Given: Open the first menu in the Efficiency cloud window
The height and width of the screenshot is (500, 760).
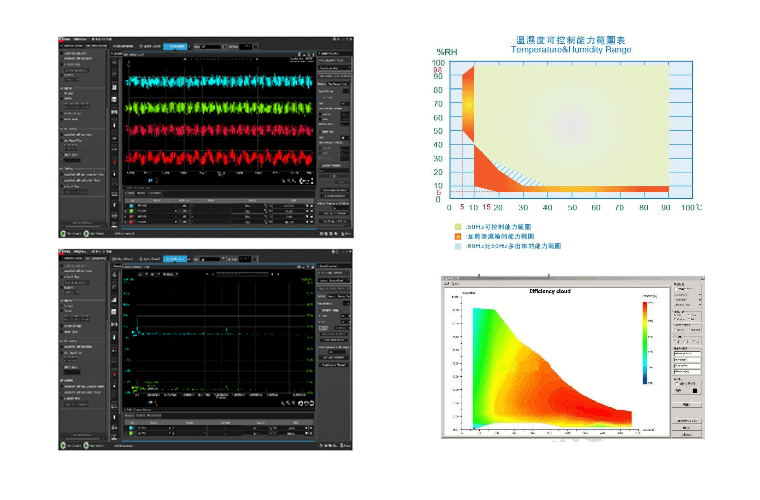Looking at the screenshot, I should 446,284.
